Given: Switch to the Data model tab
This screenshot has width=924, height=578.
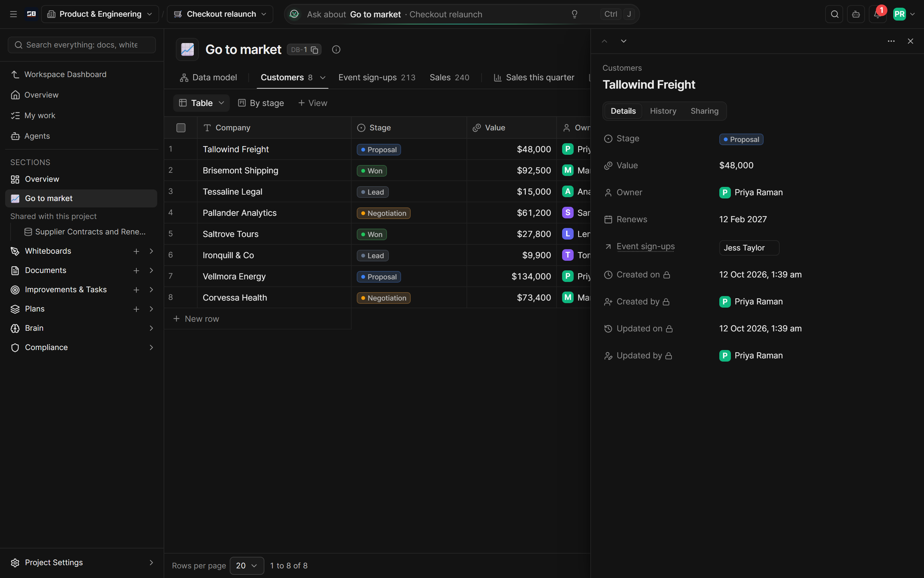Looking at the screenshot, I should click(x=208, y=78).
